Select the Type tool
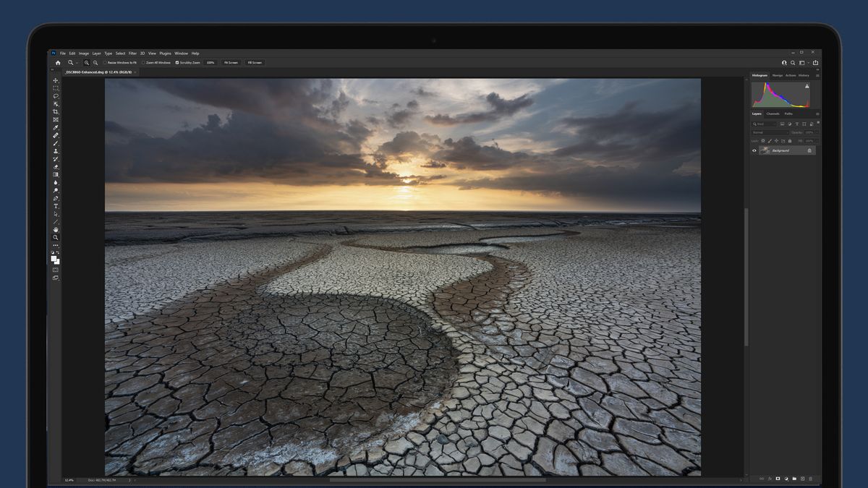This screenshot has width=868, height=488. [x=56, y=207]
